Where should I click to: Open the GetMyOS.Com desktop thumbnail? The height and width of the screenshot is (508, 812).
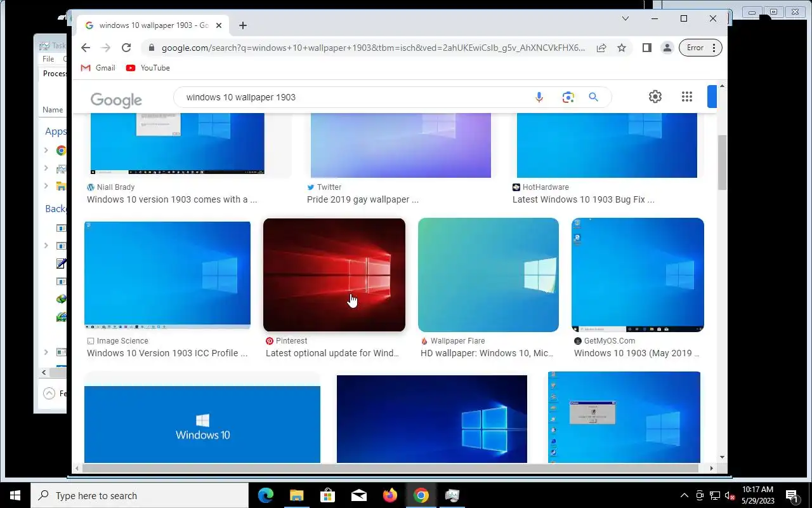pyautogui.click(x=638, y=275)
